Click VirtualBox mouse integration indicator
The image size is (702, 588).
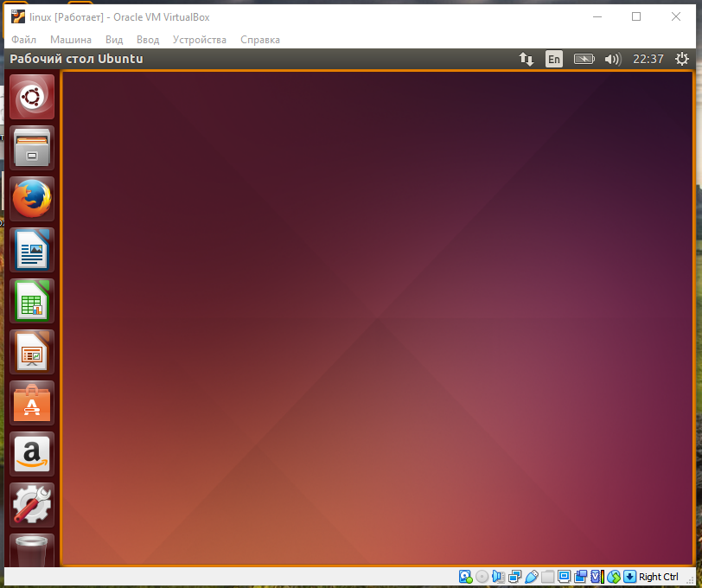614,577
